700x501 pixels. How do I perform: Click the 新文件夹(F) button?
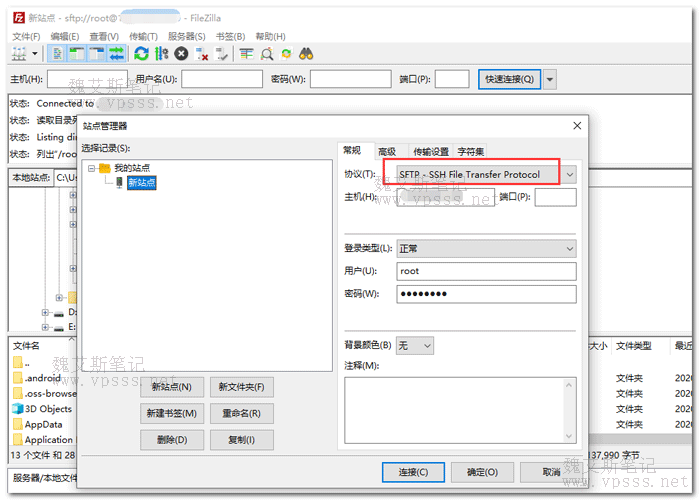[x=242, y=387]
